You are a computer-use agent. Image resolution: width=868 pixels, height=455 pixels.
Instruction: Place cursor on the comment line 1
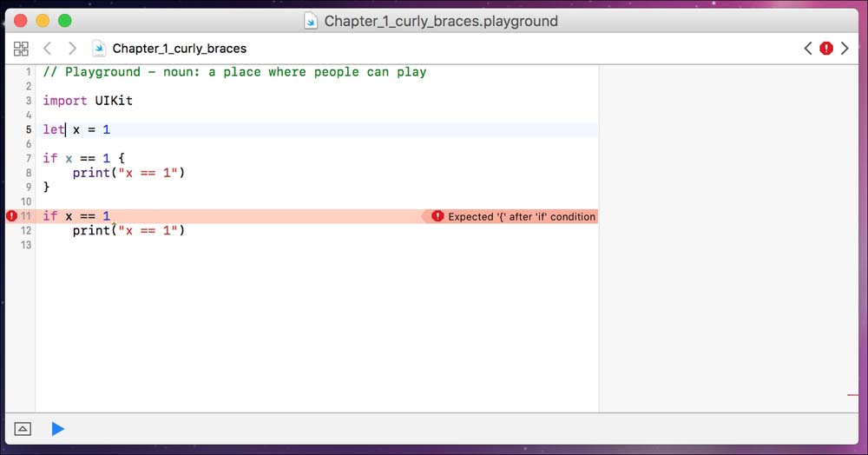pyautogui.click(x=234, y=72)
